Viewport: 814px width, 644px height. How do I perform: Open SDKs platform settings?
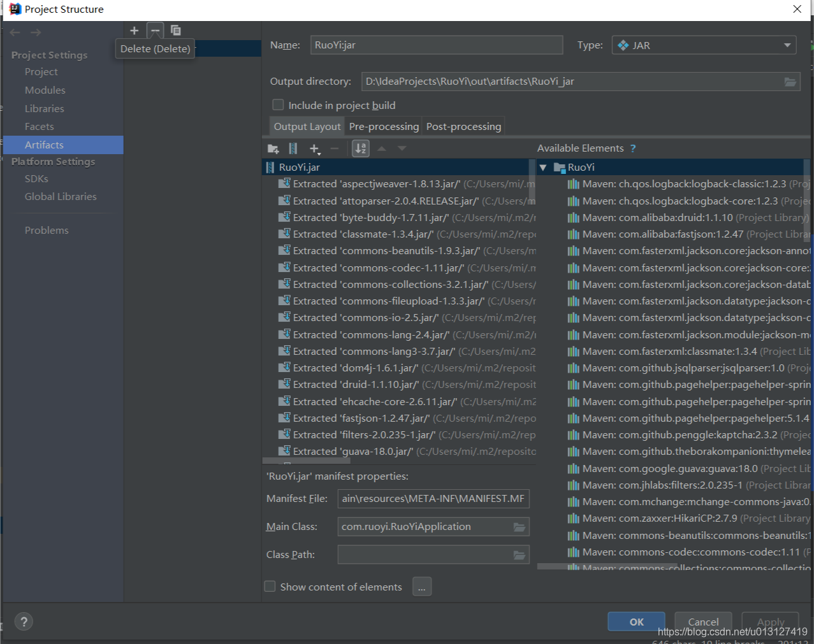pos(36,179)
